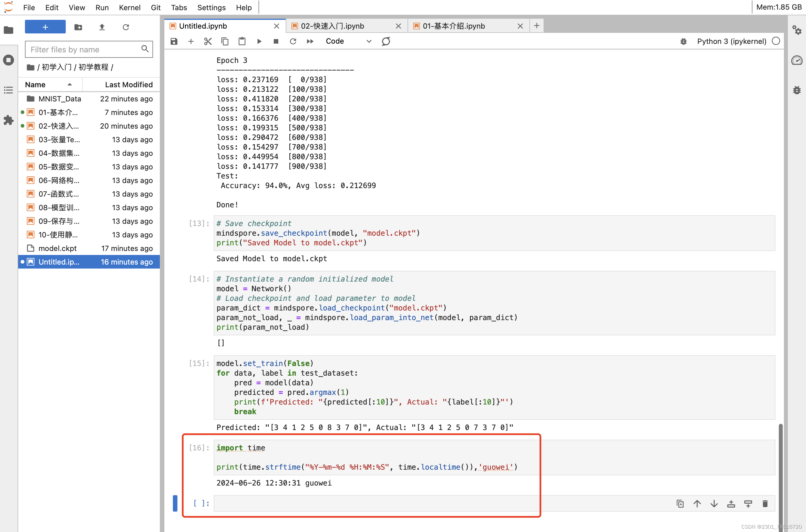
Task: Paste cell from the clipboard
Action: (242, 41)
